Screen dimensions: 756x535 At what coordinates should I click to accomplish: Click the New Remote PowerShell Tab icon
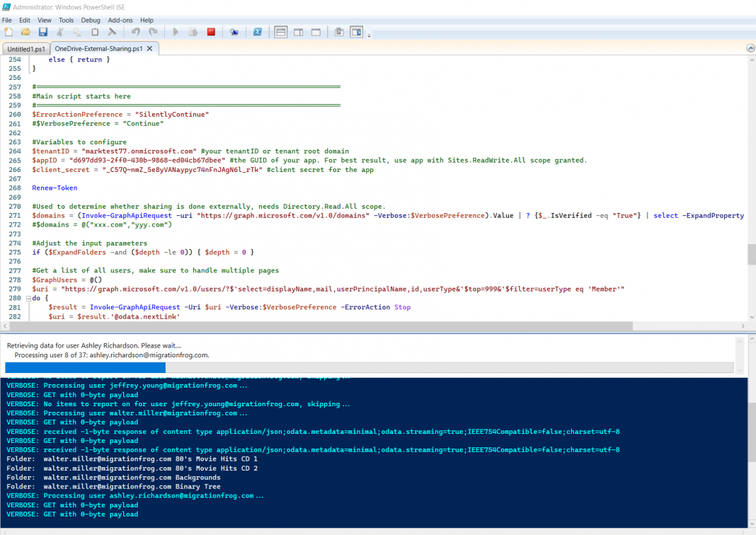pyautogui.click(x=234, y=32)
